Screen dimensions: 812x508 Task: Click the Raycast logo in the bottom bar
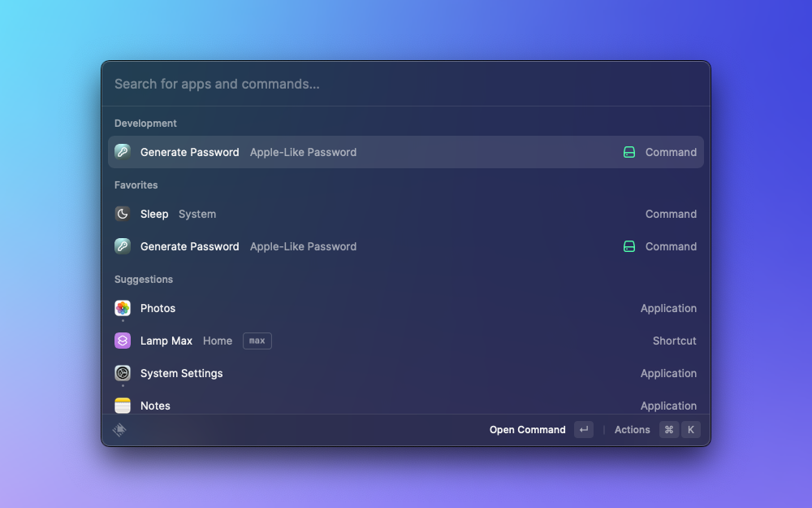[119, 430]
